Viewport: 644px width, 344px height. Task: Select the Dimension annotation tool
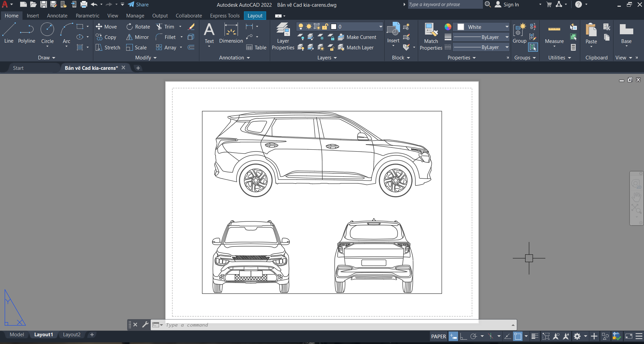[x=231, y=34]
